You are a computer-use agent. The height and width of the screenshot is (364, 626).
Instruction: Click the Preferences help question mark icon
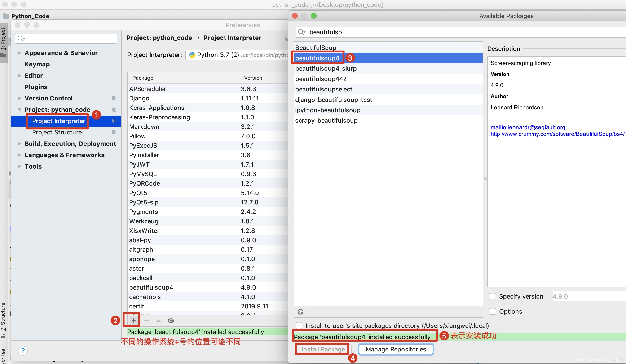23,351
